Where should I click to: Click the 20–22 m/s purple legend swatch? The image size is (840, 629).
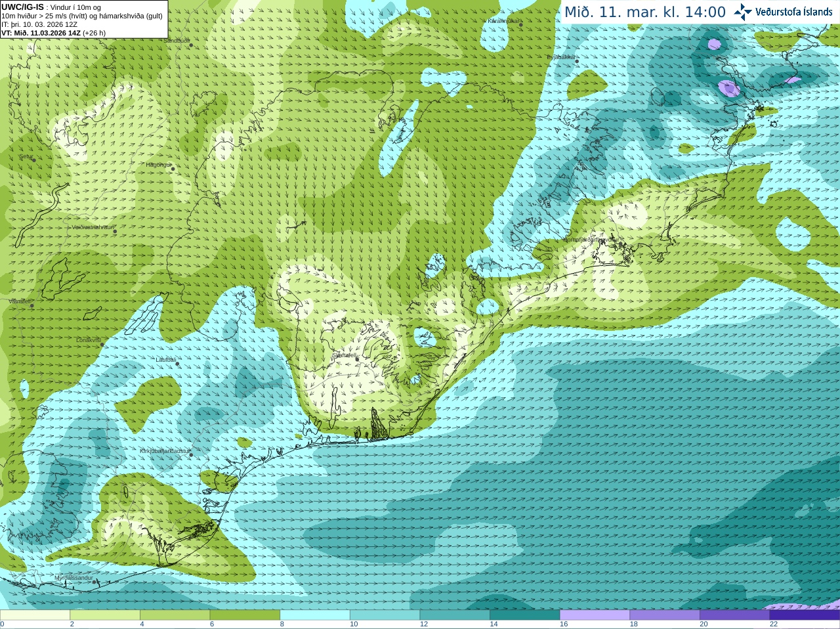(x=735, y=615)
